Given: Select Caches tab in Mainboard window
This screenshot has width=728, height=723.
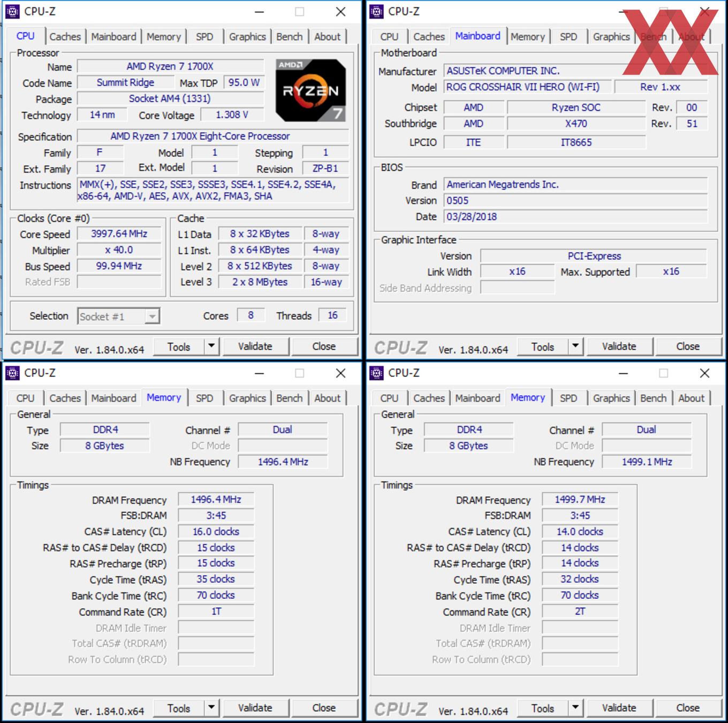Looking at the screenshot, I should [x=429, y=36].
